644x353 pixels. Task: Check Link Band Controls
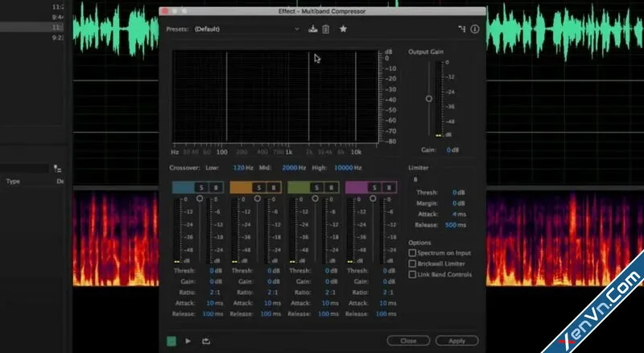coord(412,274)
